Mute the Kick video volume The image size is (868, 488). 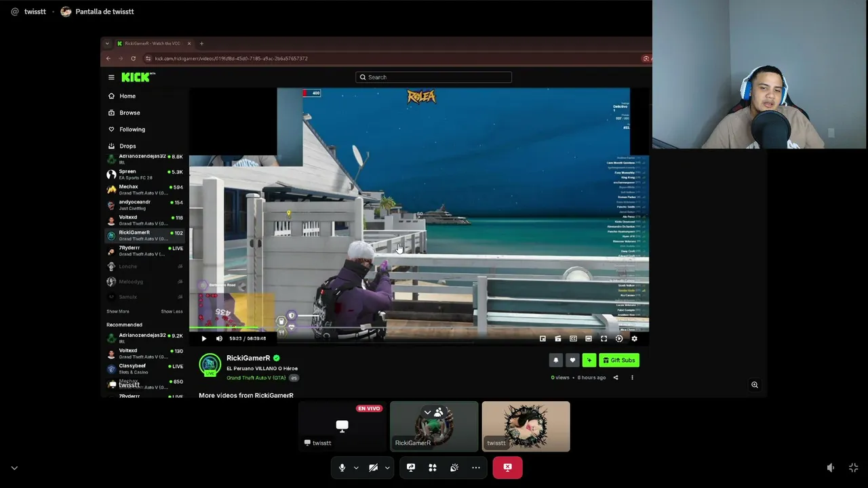(219, 338)
